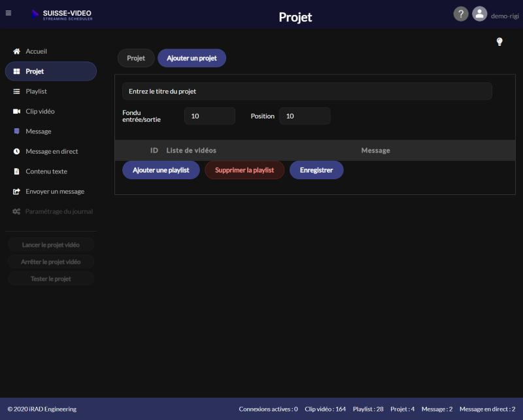The width and height of the screenshot is (523, 420).
Task: Click the Fondu entrée/sortie value field
Action: tap(210, 116)
